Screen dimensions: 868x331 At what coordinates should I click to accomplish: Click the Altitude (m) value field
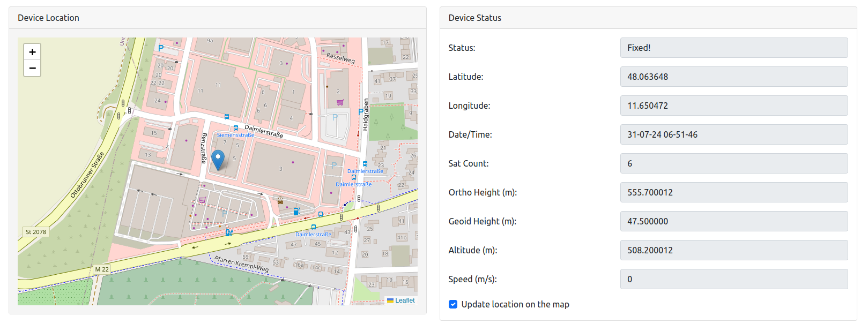click(x=733, y=250)
